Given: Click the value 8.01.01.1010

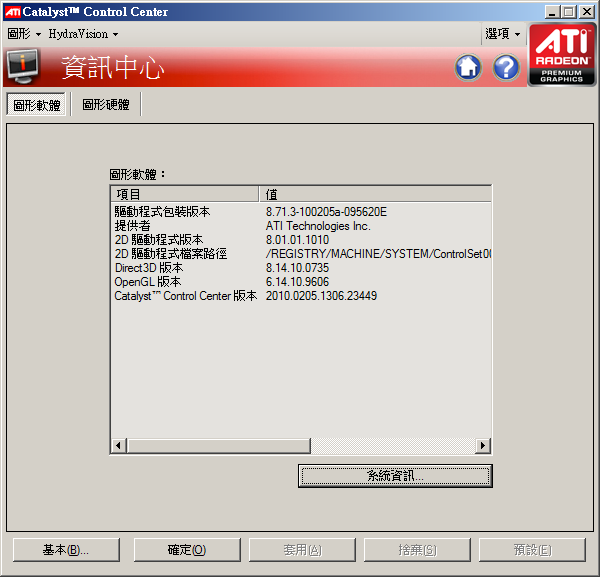Looking at the screenshot, I should [x=297, y=240].
